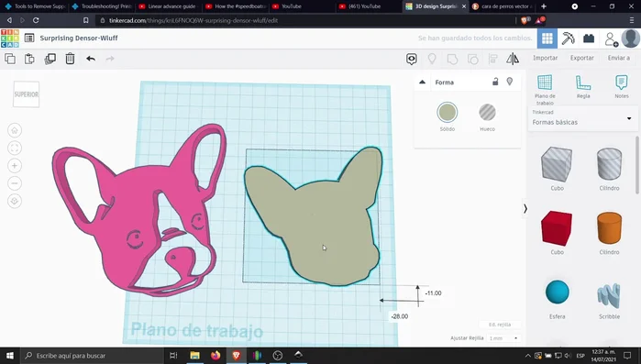Select the Notes tool
This screenshot has width=641, height=364.
[622, 86]
